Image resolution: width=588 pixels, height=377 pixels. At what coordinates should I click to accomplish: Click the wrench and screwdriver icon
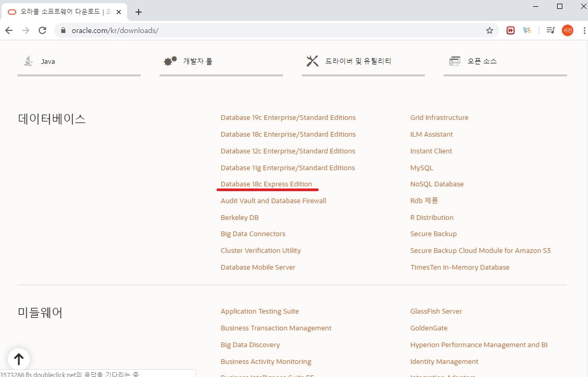point(312,61)
